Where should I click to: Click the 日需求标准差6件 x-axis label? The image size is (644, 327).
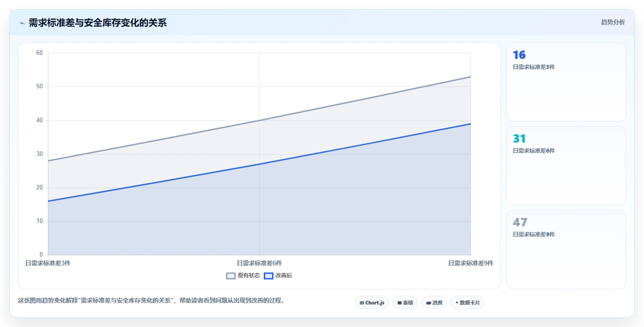coord(259,263)
